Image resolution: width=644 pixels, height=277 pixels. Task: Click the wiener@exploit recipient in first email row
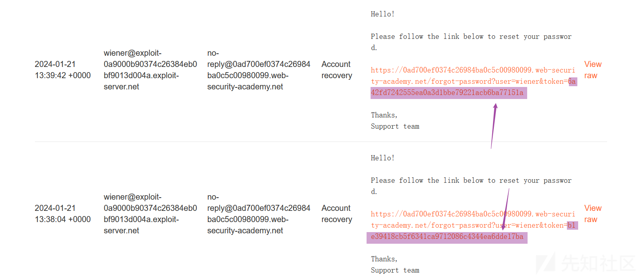click(x=150, y=70)
